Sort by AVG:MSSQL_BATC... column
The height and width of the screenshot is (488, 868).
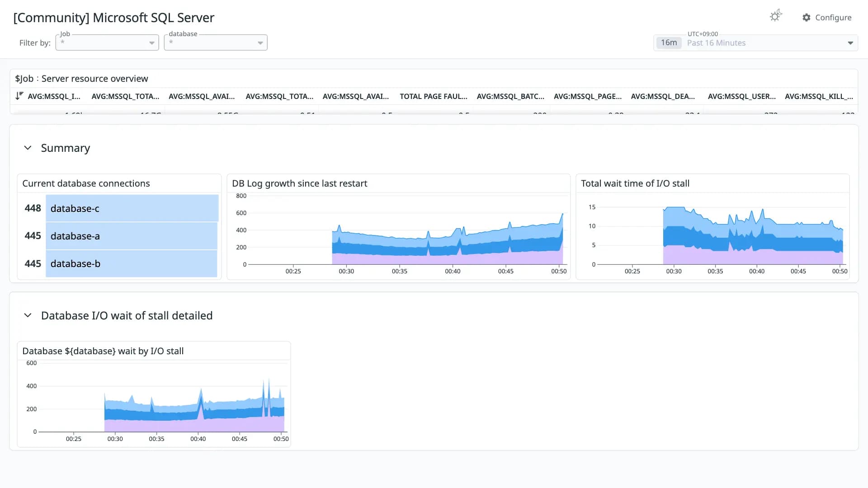click(x=510, y=96)
